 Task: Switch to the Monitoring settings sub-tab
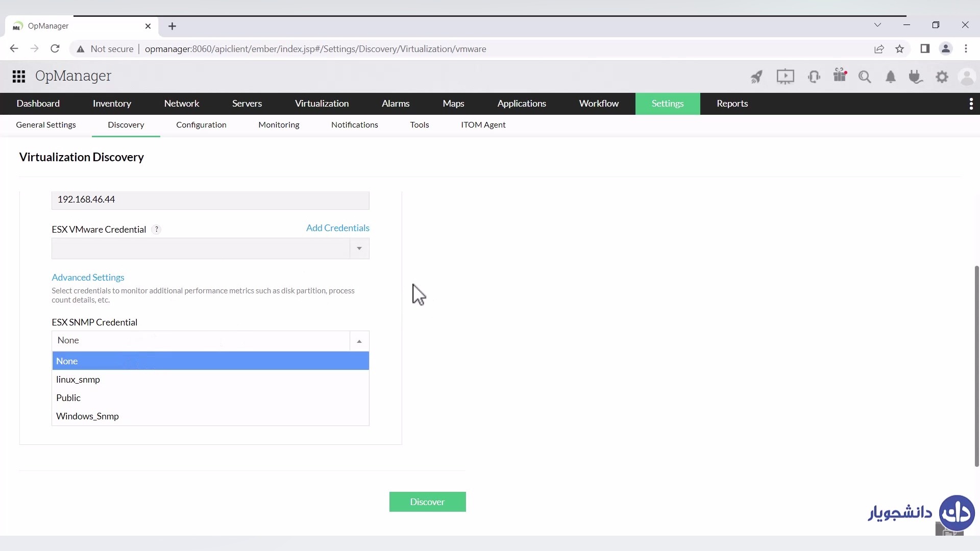279,125
